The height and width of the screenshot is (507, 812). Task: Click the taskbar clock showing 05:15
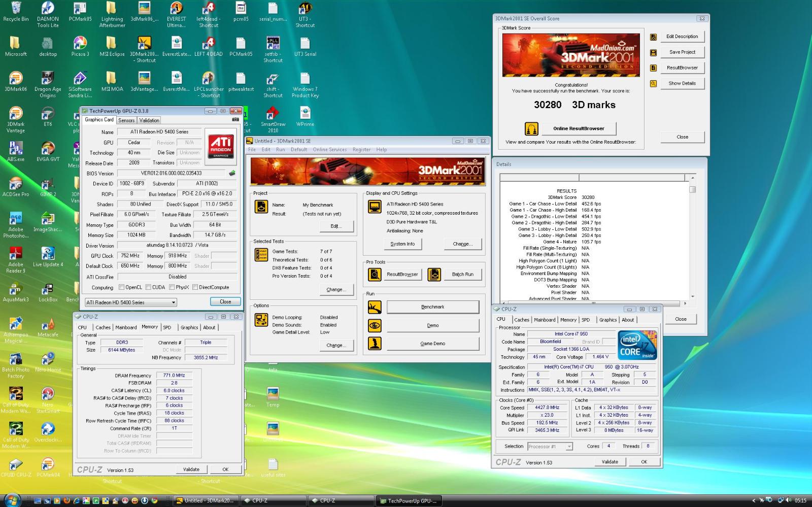click(800, 501)
